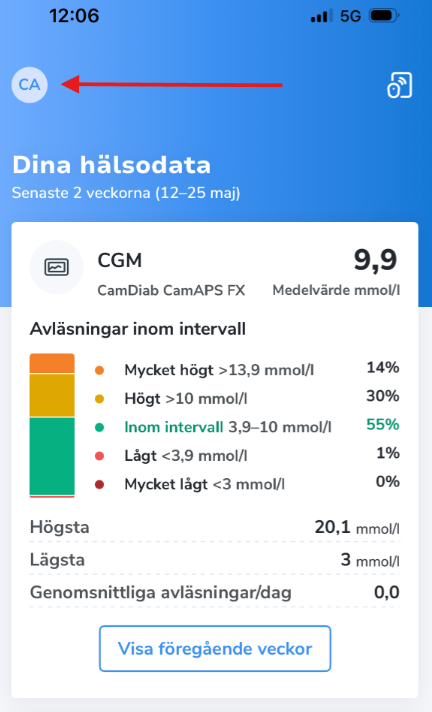Image resolution: width=432 pixels, height=712 pixels.
Task: Tap the device sync icon
Action: point(399,85)
